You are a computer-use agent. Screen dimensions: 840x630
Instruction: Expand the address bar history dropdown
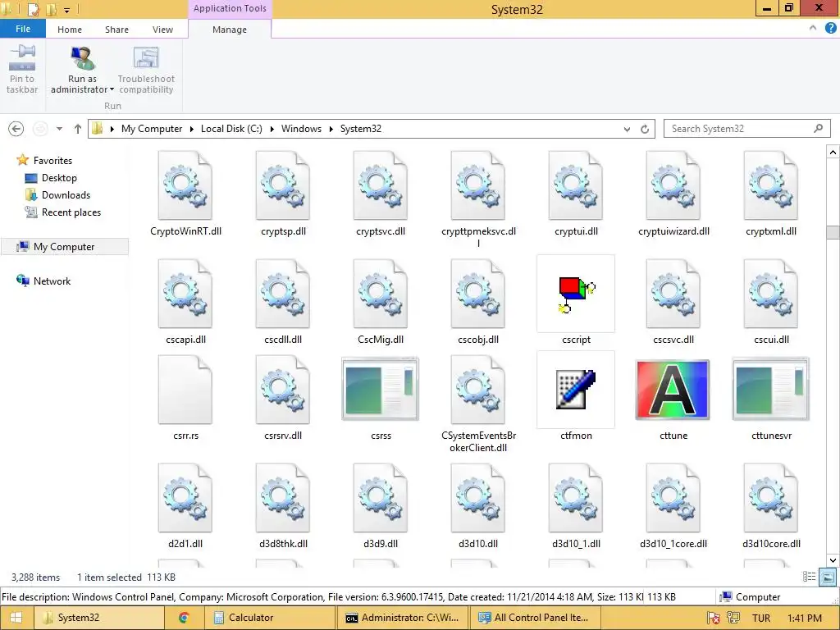pyautogui.click(x=627, y=129)
